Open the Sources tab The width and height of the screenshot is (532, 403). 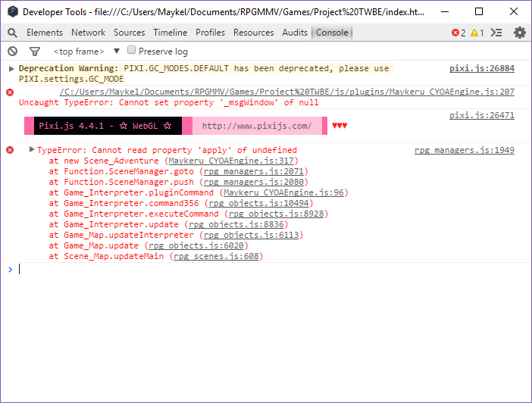pos(130,33)
